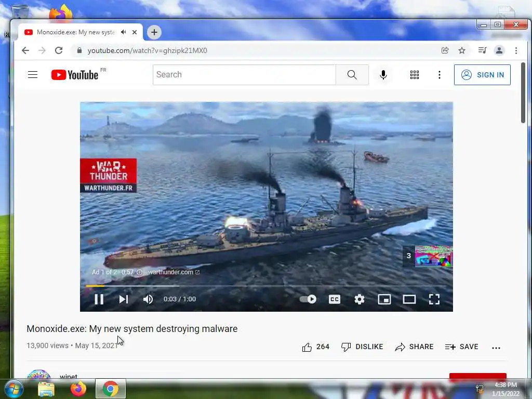
Task: Start voice search with microphone icon
Action: 383,75
